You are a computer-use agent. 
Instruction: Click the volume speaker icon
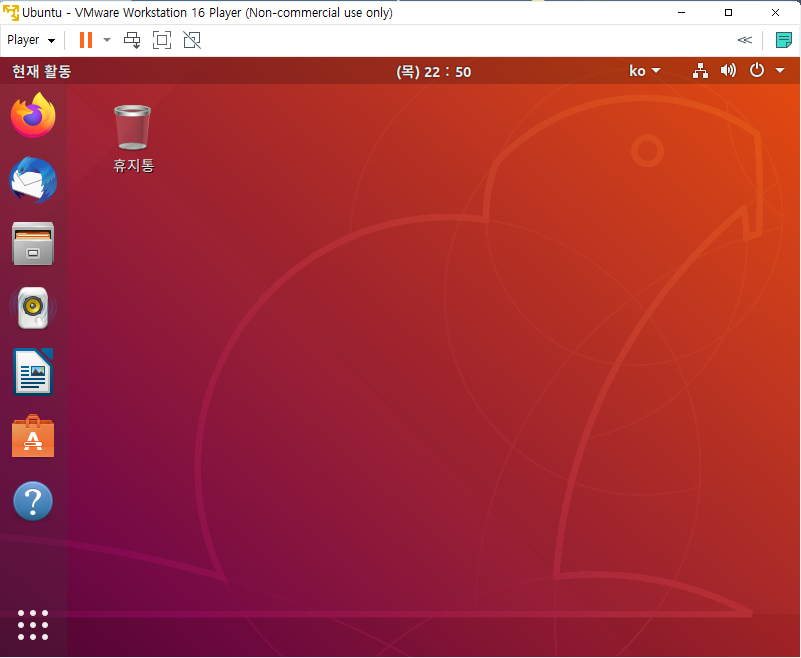(728, 70)
